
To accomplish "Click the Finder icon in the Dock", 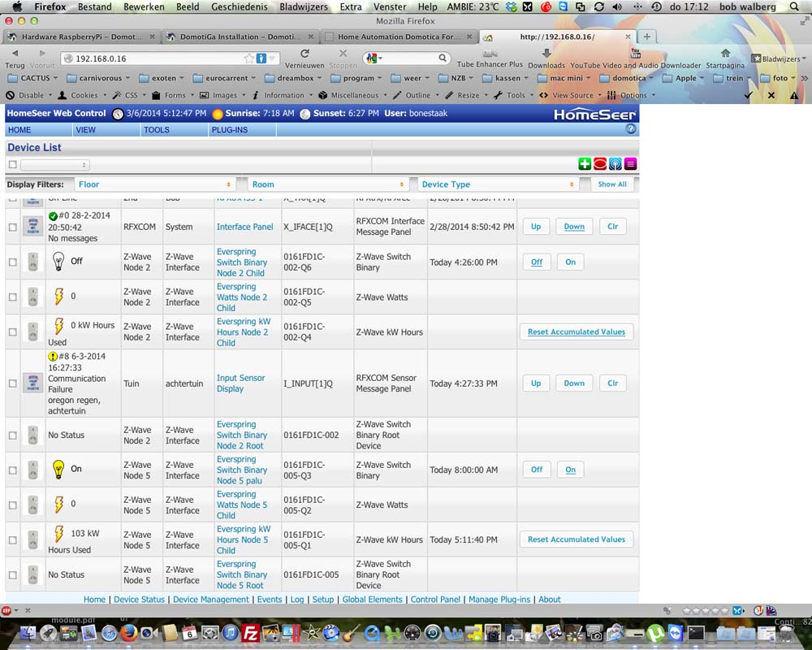I will click(28, 633).
